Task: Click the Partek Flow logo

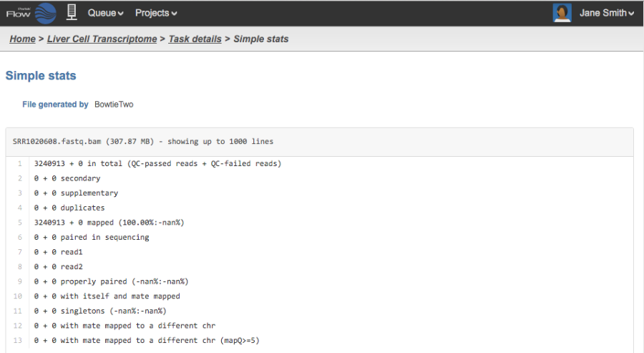Action: pos(31,13)
